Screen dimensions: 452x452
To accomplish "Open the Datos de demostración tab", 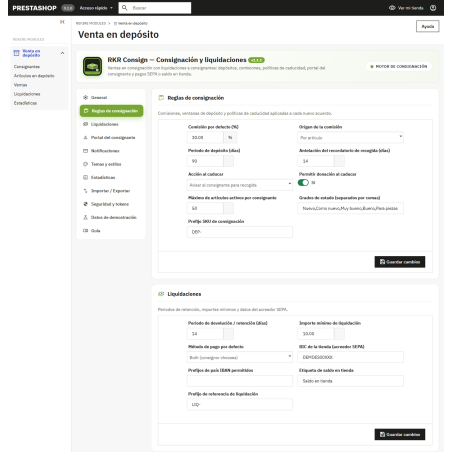I will [x=111, y=217].
